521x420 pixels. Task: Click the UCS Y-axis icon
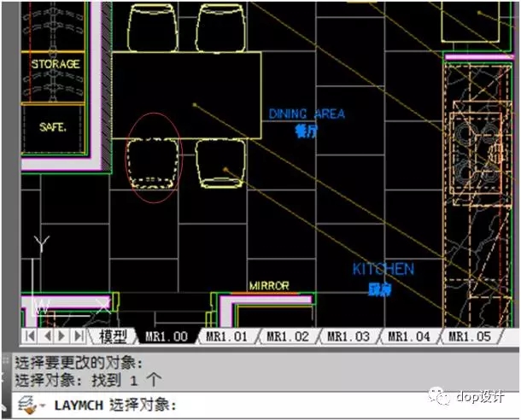click(x=40, y=246)
